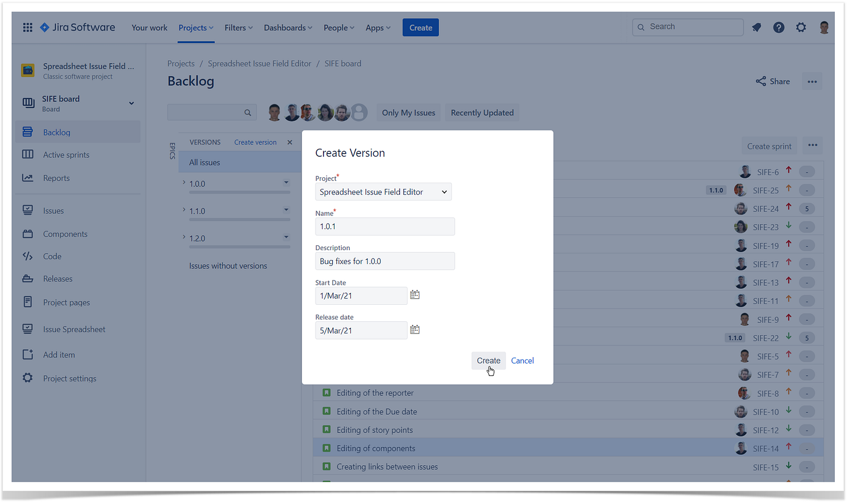Click the blue Create button in top bar
Viewport: 850px width, 504px height.
point(421,27)
